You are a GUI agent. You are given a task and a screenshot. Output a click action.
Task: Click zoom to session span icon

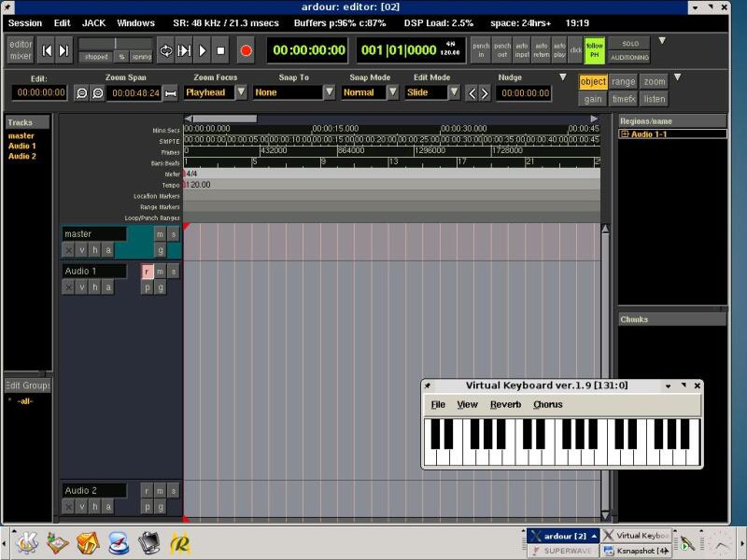click(170, 93)
